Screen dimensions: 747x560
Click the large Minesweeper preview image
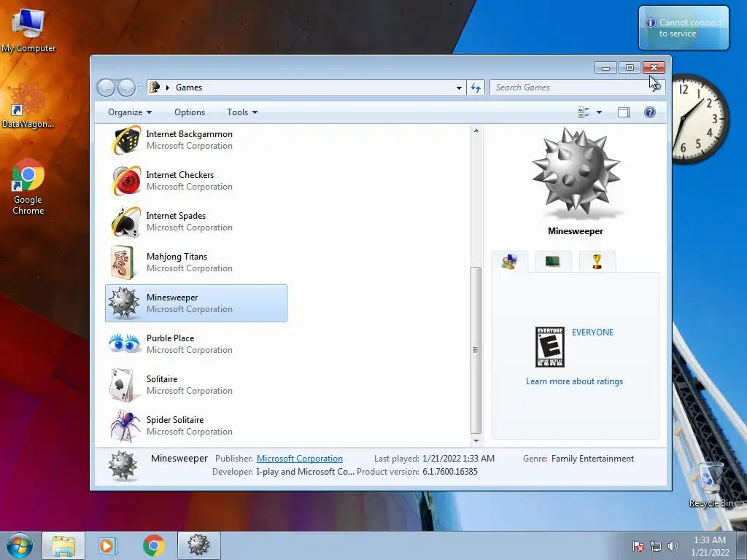576,171
